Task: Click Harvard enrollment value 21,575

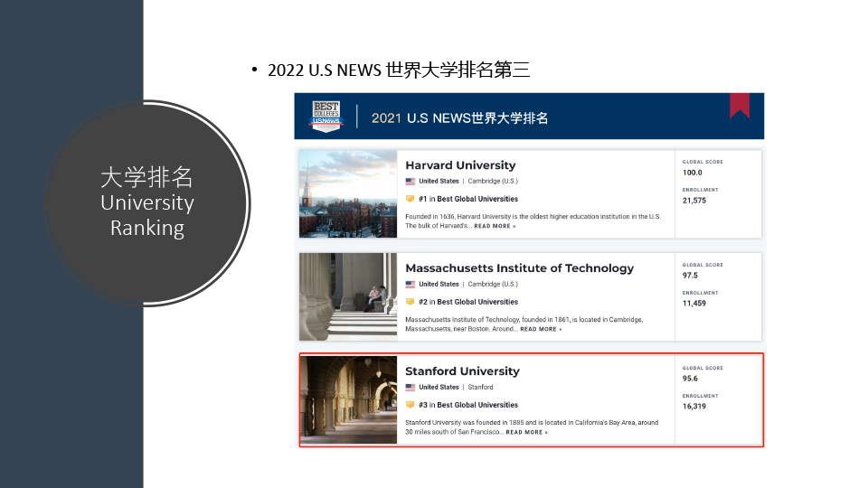Action: [694, 201]
